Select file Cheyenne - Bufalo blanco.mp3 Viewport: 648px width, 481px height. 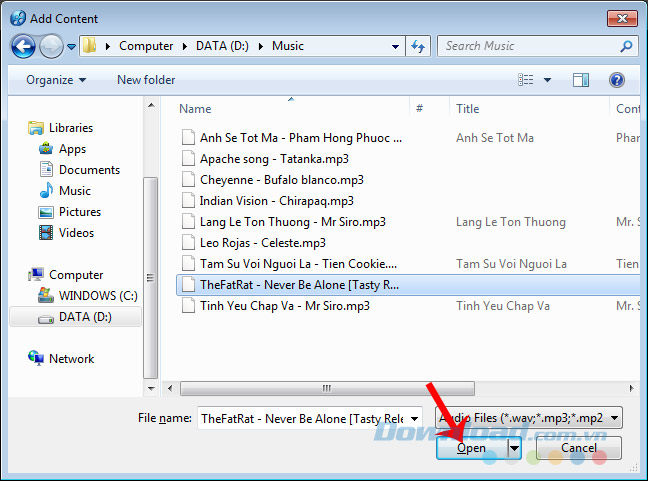[x=281, y=180]
